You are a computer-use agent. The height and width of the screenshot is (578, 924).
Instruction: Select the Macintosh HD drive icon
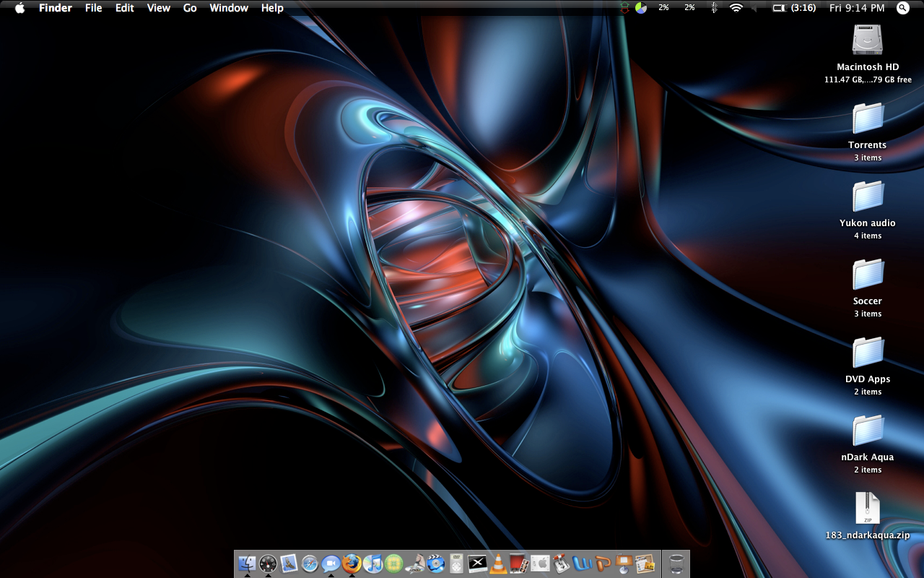867,40
